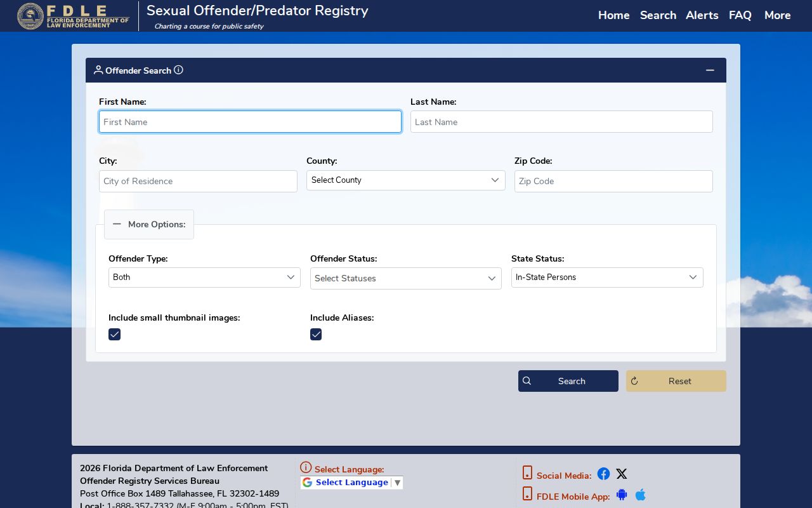Screen dimensions: 812x508
Task: Click the FDLE seal logo
Action: [x=30, y=16]
